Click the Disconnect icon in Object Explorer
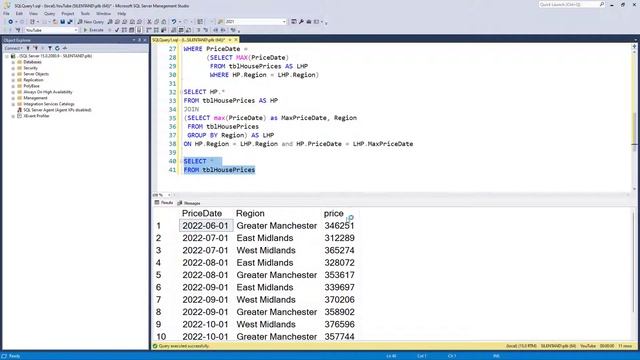 [x=36, y=48]
